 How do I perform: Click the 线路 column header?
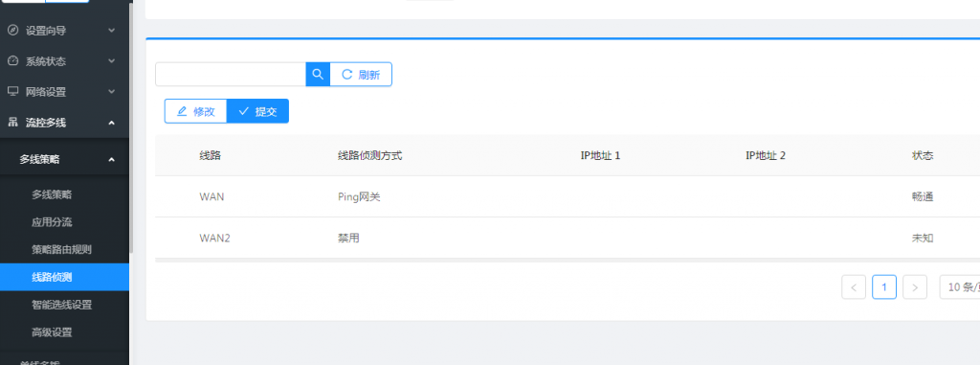[x=210, y=155]
